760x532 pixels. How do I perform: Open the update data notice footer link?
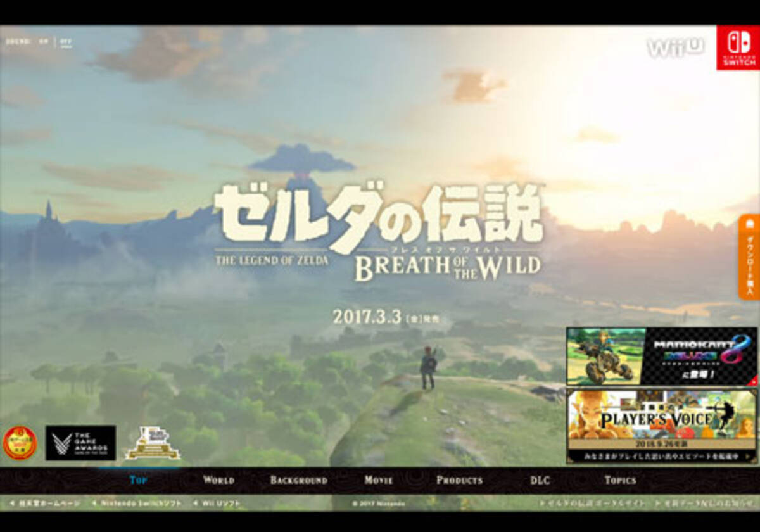pyautogui.click(x=705, y=503)
